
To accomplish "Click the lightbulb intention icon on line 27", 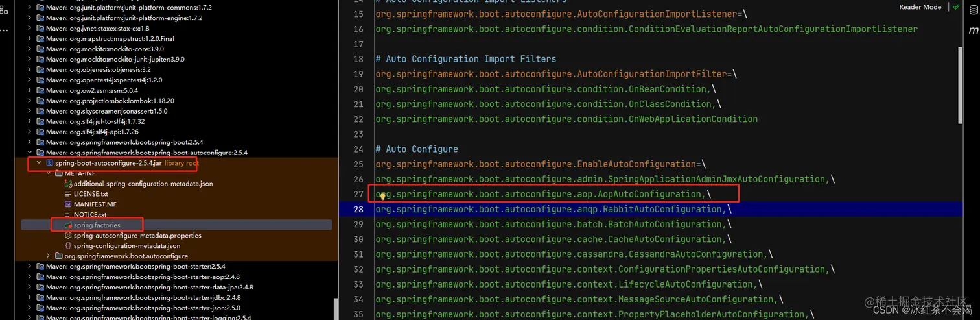I will [382, 196].
